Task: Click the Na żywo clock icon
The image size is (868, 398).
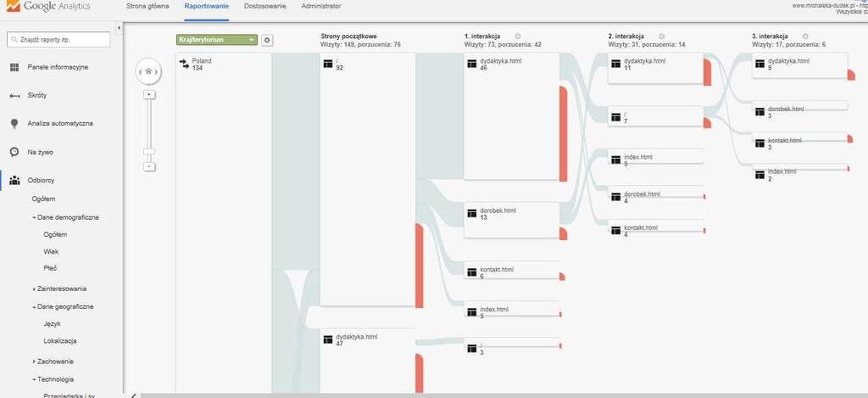Action: pyautogui.click(x=14, y=152)
